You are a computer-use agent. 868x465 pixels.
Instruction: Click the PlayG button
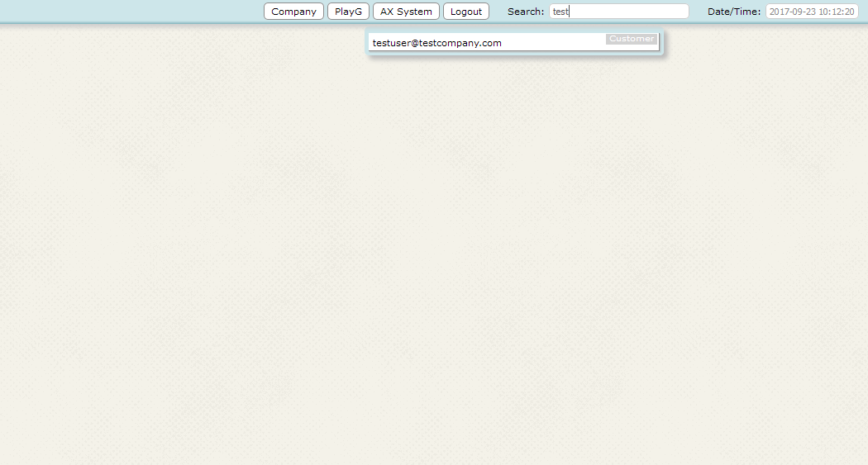(348, 12)
